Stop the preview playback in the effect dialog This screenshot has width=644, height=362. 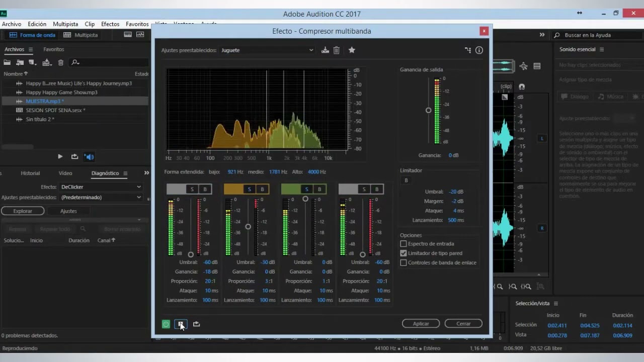(181, 324)
